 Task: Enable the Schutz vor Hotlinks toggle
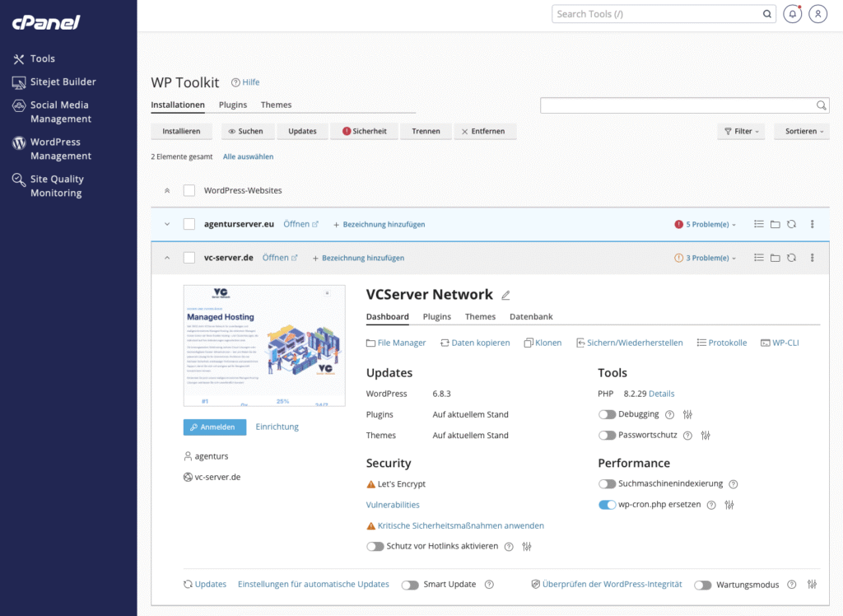click(x=376, y=546)
